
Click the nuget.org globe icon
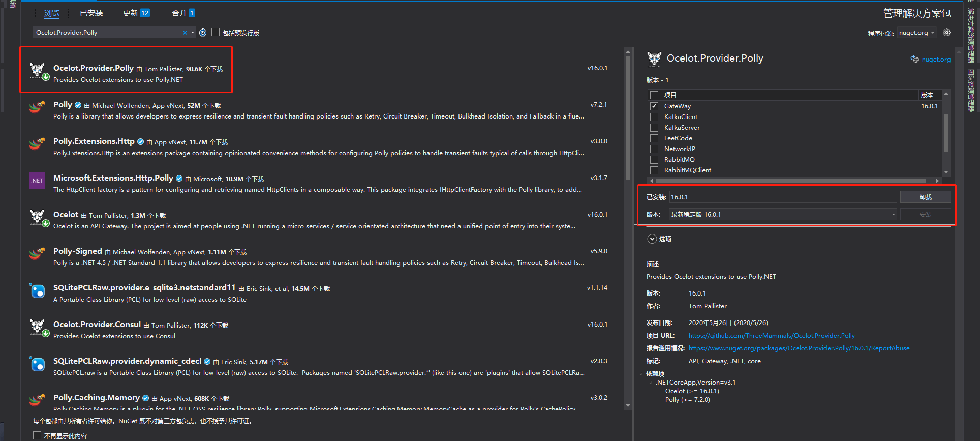point(914,59)
